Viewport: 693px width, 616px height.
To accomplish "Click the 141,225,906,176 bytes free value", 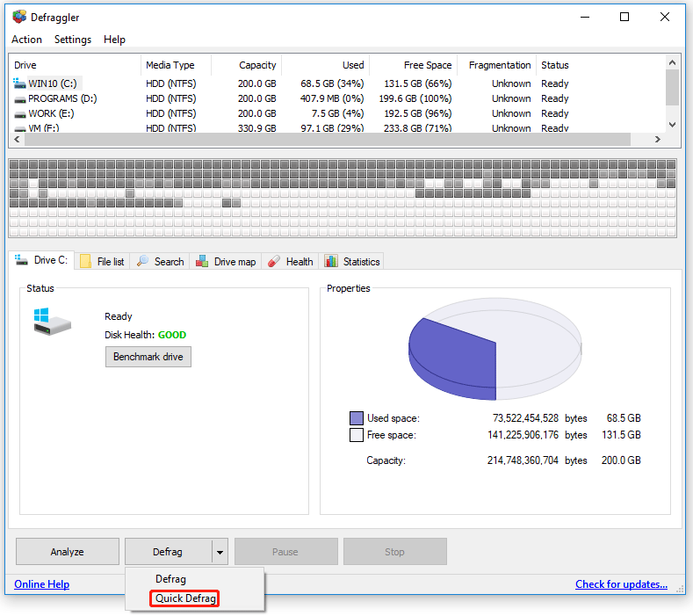I will click(523, 435).
